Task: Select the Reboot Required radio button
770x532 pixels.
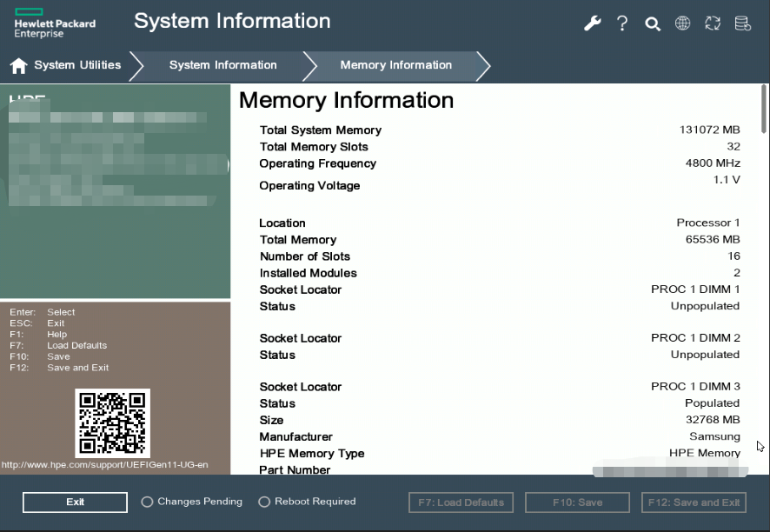Action: click(264, 502)
